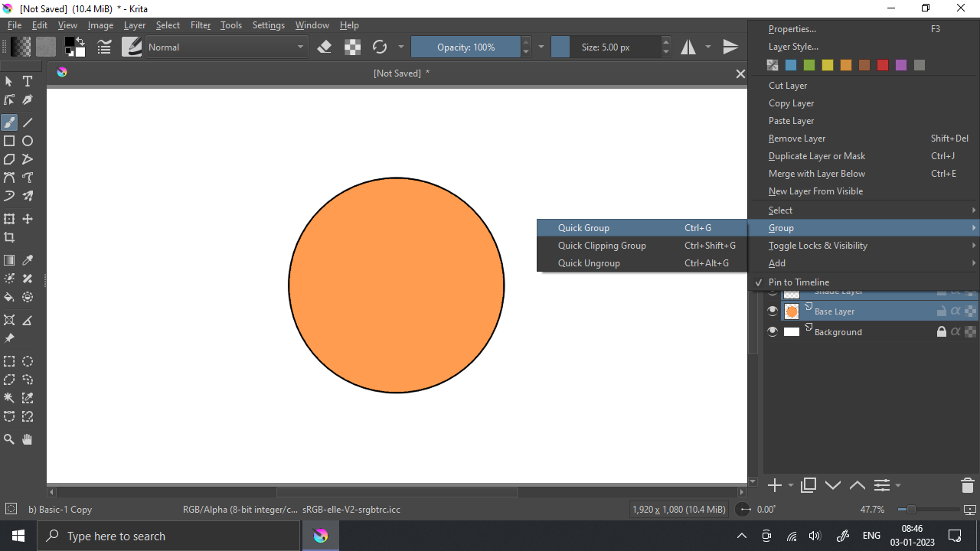The image size is (980, 551).
Task: Select the Pan hand tool
Action: (x=28, y=439)
